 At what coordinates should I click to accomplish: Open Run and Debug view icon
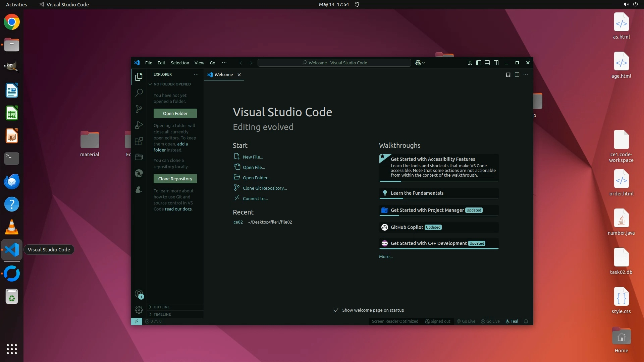139,125
